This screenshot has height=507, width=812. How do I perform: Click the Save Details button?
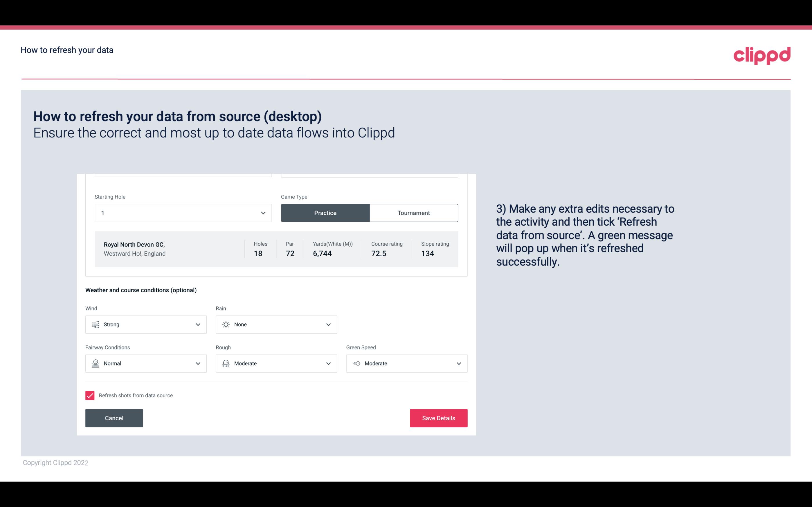point(438,418)
